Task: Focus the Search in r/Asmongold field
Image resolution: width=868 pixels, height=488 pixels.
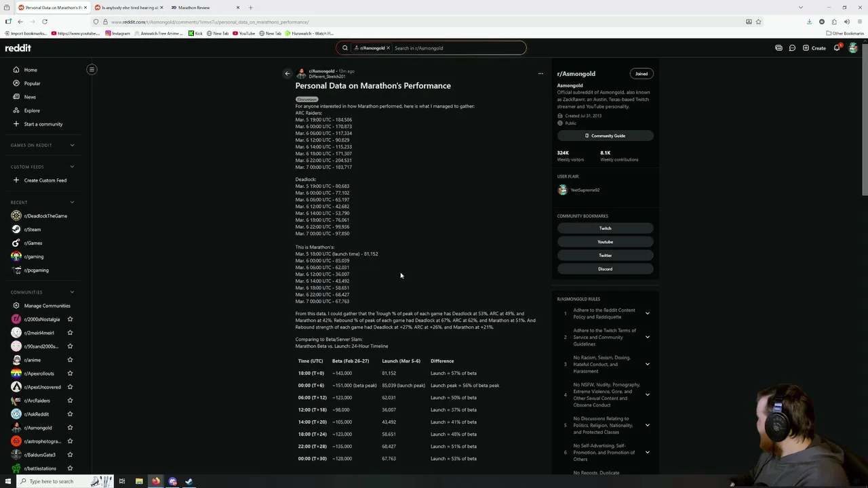Action: [458, 48]
